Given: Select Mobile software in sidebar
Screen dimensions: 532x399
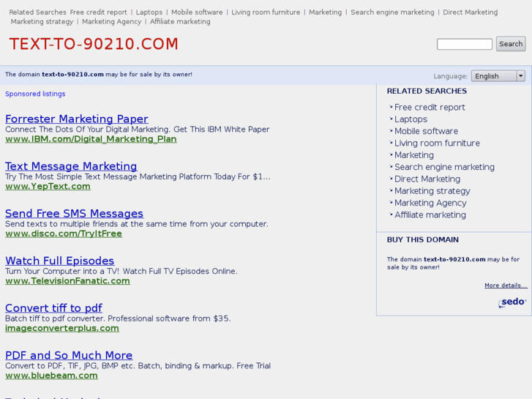Looking at the screenshot, I should pos(426,131).
